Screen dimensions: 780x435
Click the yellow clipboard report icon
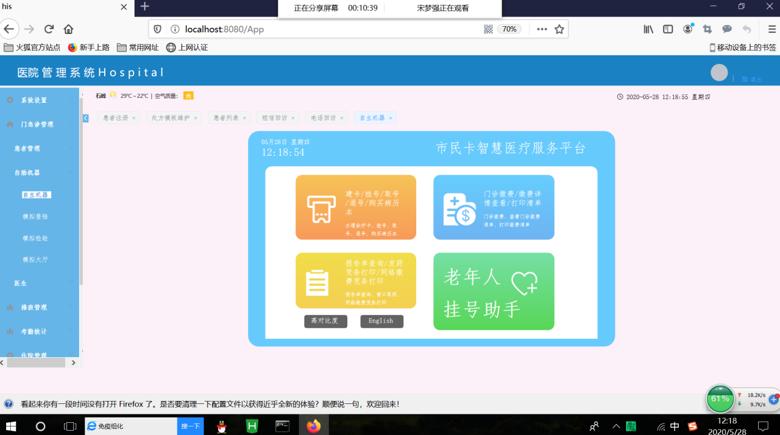(318, 282)
